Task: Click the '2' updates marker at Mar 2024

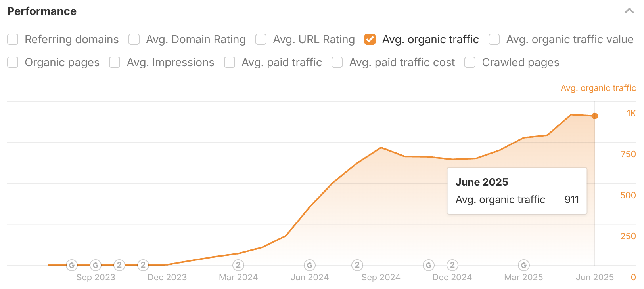Action: (238, 265)
